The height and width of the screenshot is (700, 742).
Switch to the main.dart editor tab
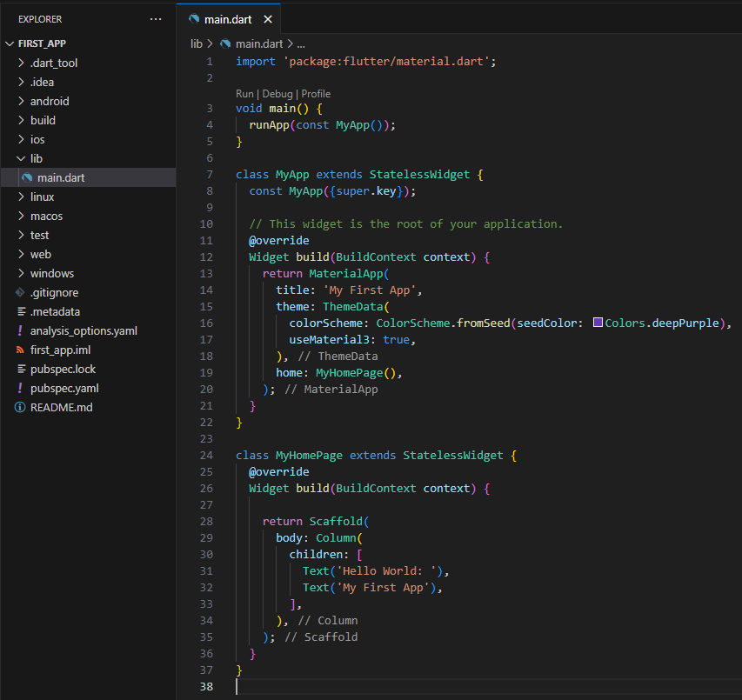[x=228, y=19]
